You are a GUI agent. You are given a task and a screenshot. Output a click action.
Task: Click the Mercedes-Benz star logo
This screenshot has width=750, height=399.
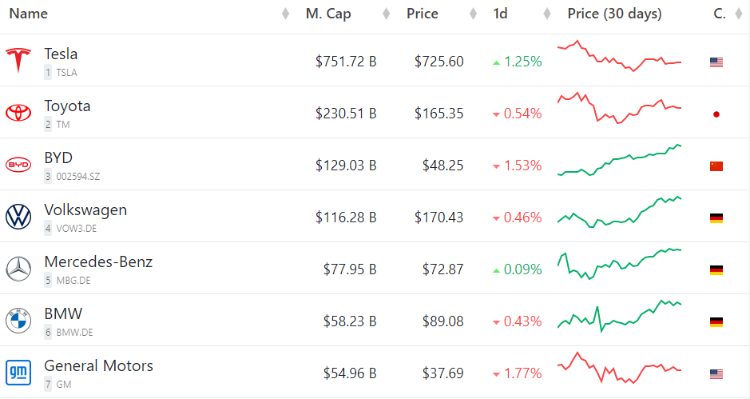(18, 269)
